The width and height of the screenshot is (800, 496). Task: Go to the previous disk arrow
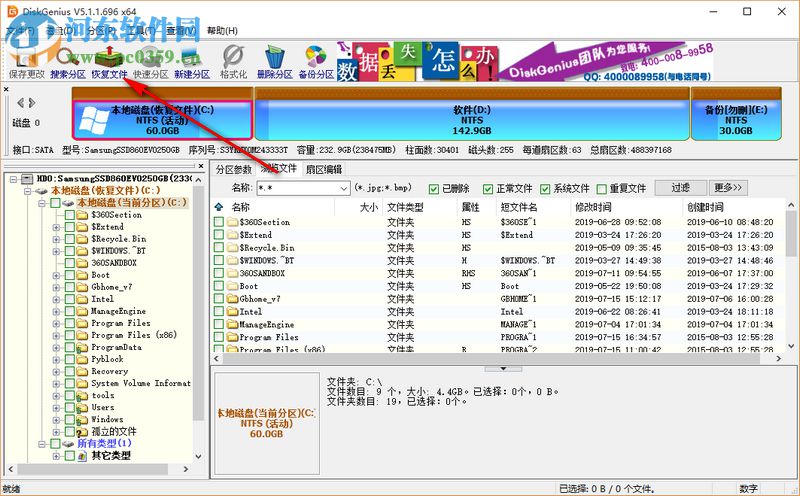pyautogui.click(x=20, y=103)
